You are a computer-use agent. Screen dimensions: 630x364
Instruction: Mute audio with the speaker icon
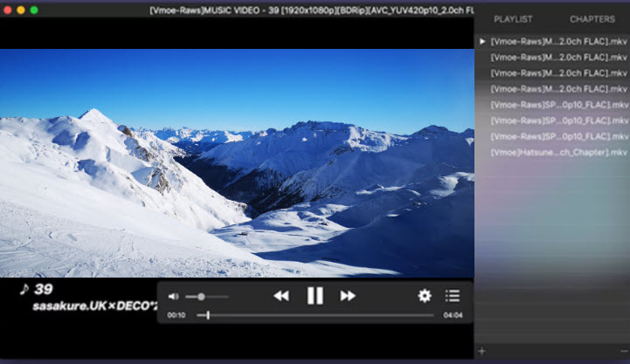point(173,297)
